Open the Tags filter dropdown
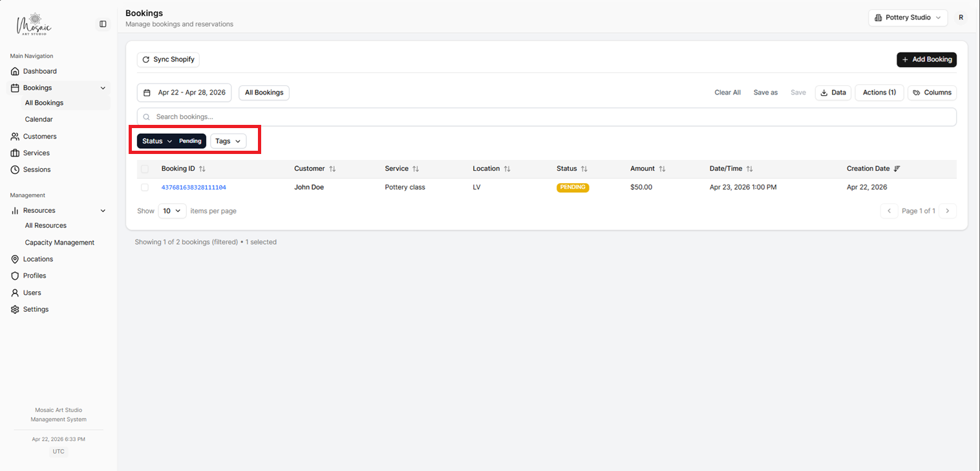Image resolution: width=980 pixels, height=471 pixels. pyautogui.click(x=228, y=140)
